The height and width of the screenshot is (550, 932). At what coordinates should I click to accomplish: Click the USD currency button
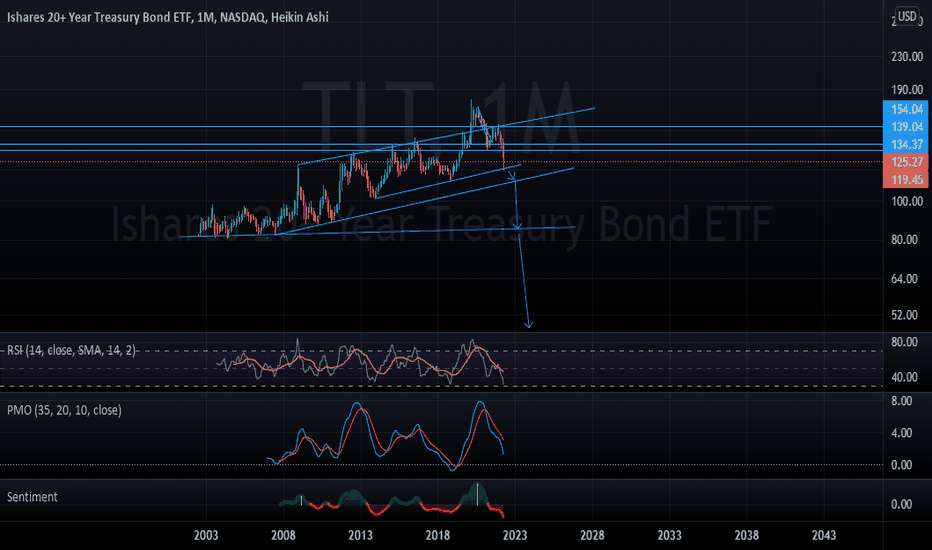tap(906, 17)
